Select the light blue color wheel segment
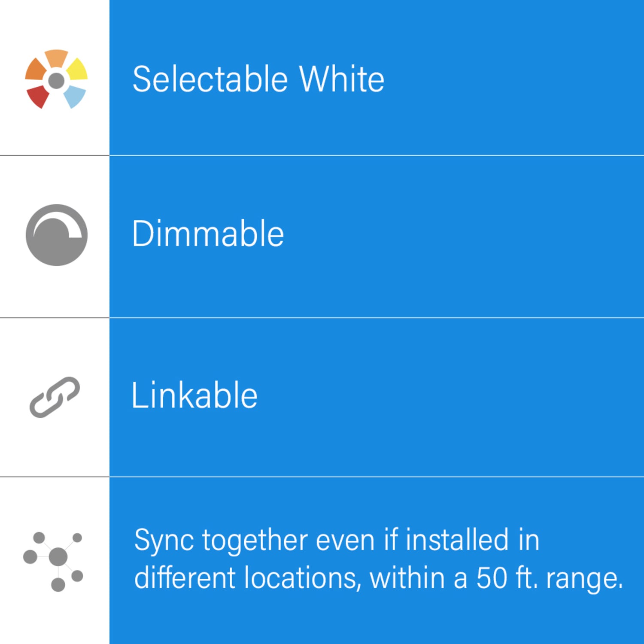 pyautogui.click(x=75, y=96)
